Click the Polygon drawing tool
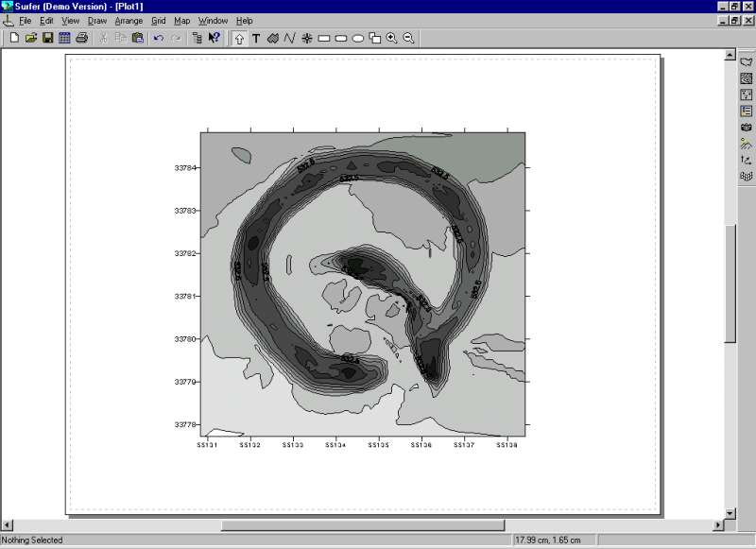Viewport: 756px width, 549px height. 272,38
